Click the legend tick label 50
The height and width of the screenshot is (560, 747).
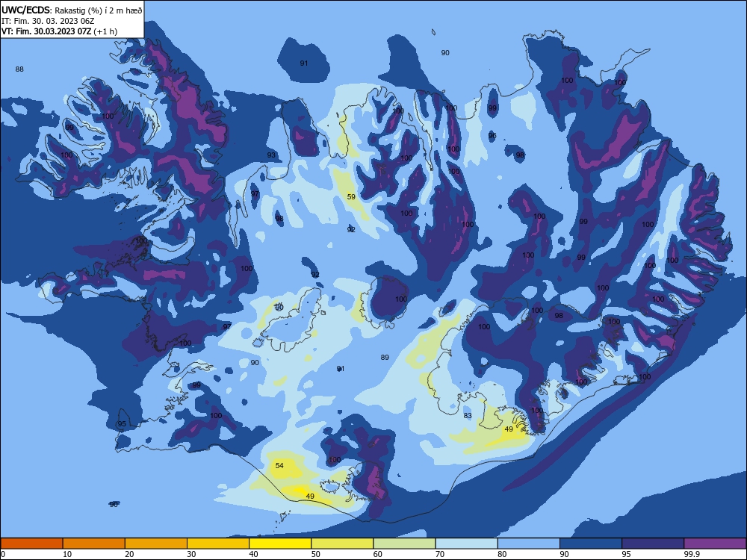(316, 554)
